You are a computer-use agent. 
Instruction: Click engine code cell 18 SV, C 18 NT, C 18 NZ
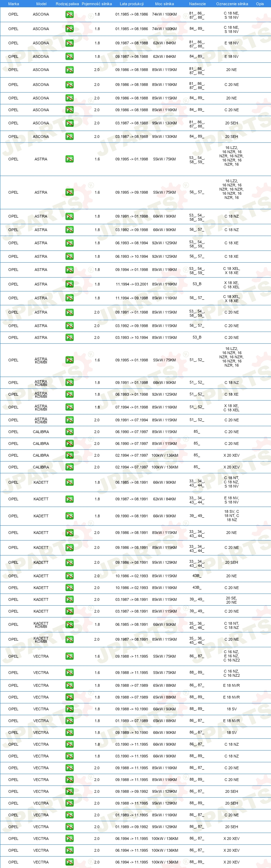click(231, 516)
